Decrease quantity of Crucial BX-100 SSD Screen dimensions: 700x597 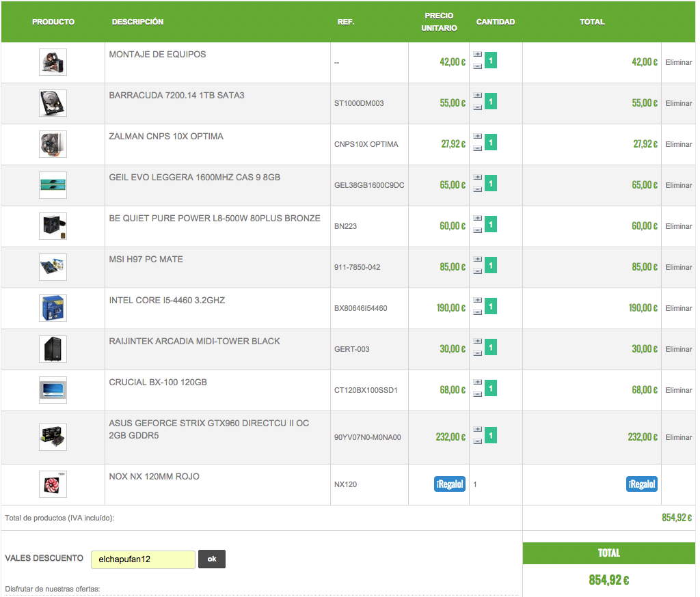click(x=477, y=394)
